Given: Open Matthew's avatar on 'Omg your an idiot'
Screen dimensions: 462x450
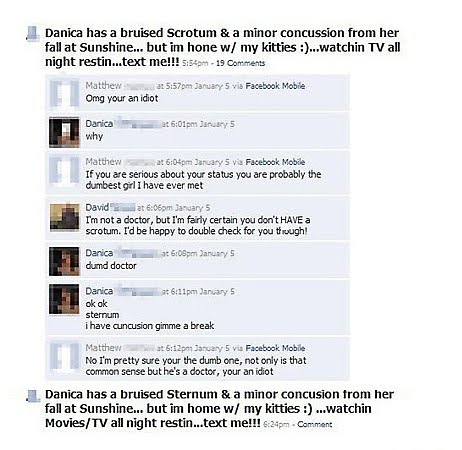Looking at the screenshot, I should (64, 93).
